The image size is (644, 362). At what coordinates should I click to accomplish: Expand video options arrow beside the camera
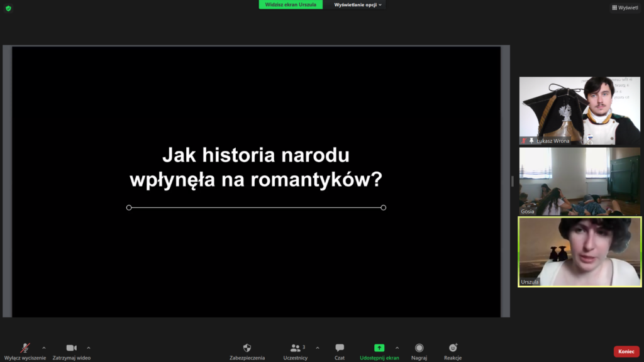(x=89, y=348)
